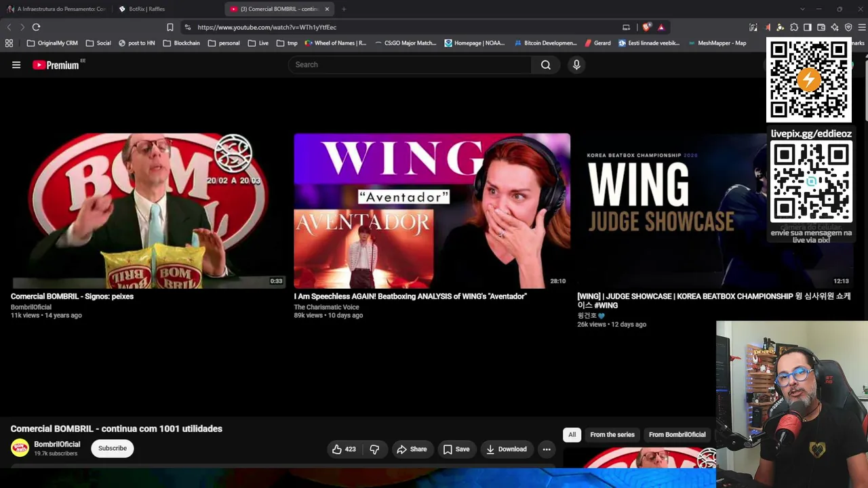
Task: Switch to A Infraestrutura do Pensamento tab
Action: [57, 9]
